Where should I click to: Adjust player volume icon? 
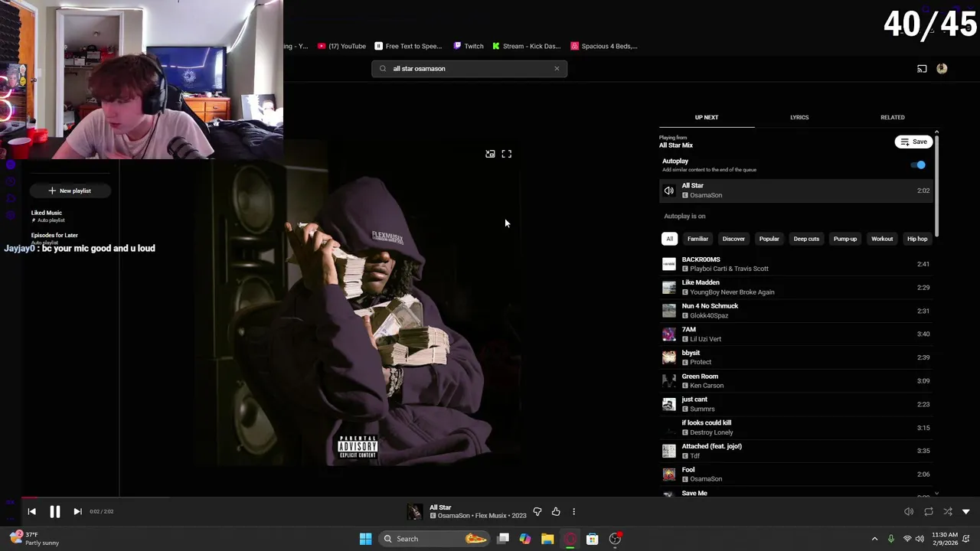909,511
